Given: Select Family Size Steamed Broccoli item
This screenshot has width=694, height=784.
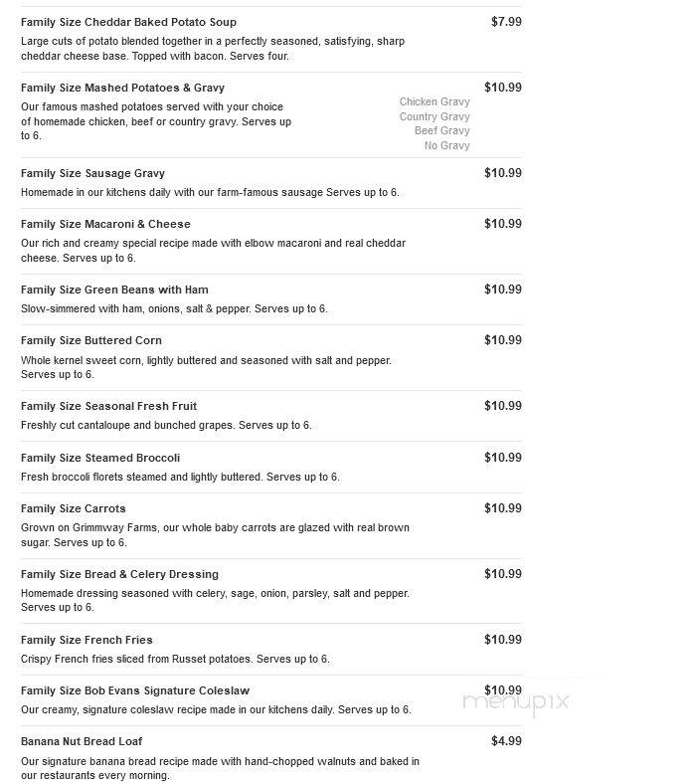Looking at the screenshot, I should [100, 458].
